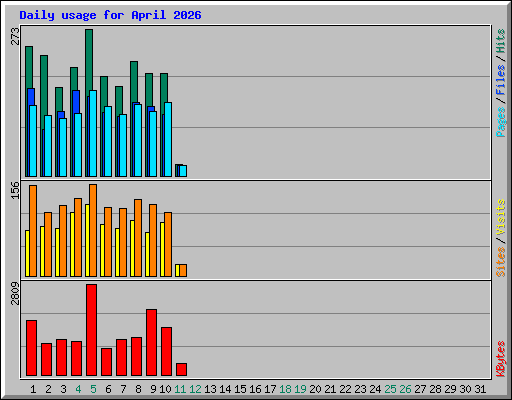Select the red KBytes bar for day 4
This screenshot has width=512, height=400.
pos(76,358)
